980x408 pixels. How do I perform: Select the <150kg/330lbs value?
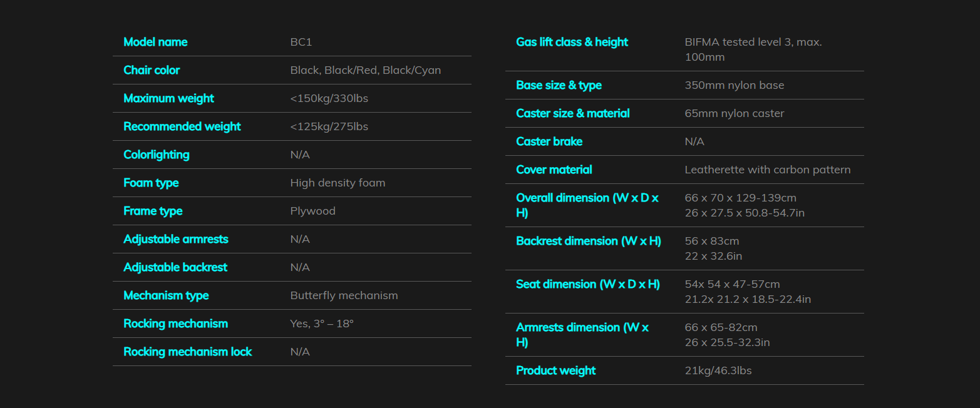tap(329, 98)
